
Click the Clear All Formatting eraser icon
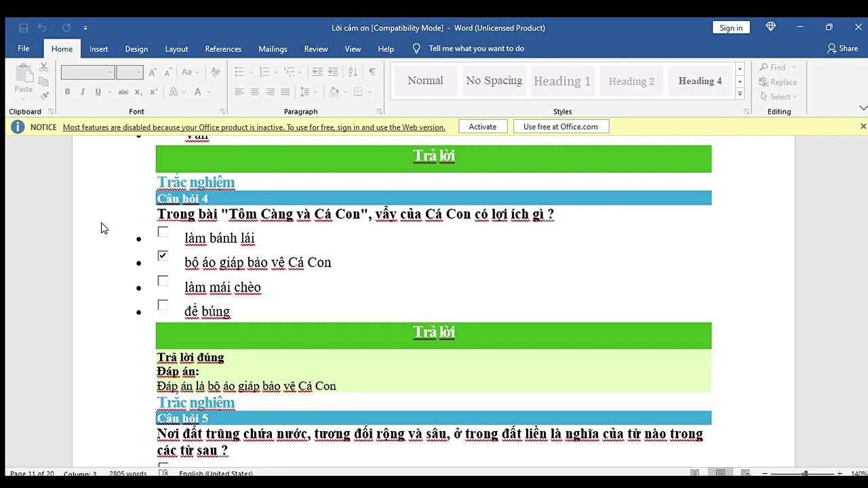[216, 72]
